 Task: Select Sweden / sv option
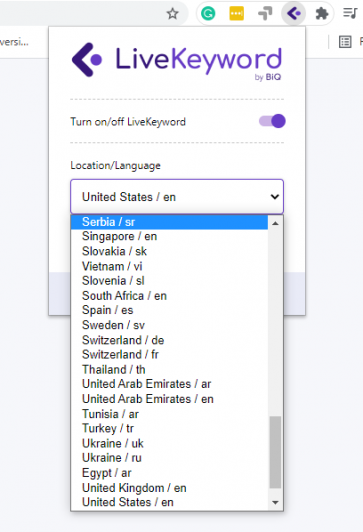[169, 325]
